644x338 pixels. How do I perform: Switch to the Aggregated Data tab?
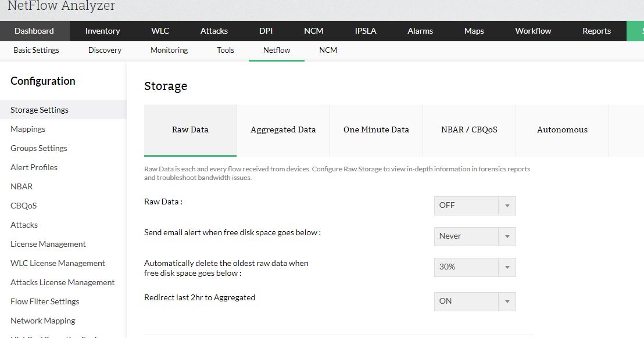point(283,130)
